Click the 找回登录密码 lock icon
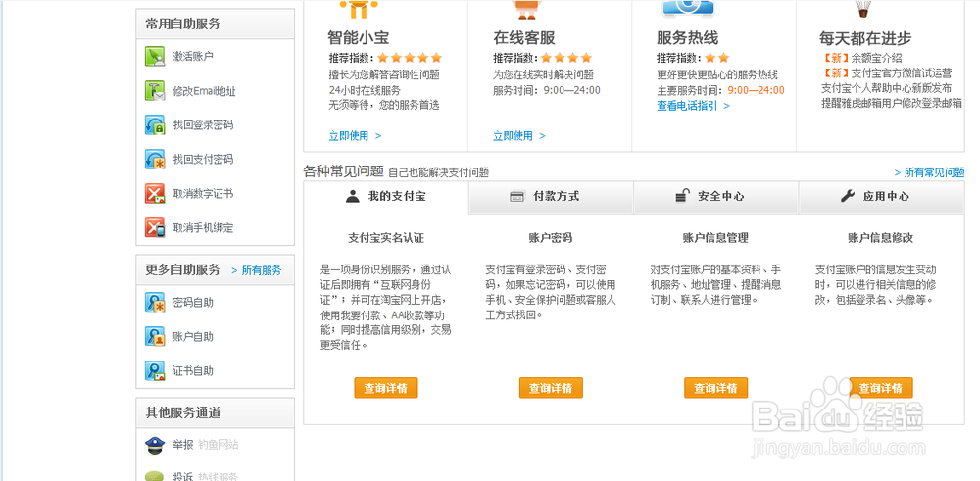This screenshot has width=980, height=481. coord(155,125)
